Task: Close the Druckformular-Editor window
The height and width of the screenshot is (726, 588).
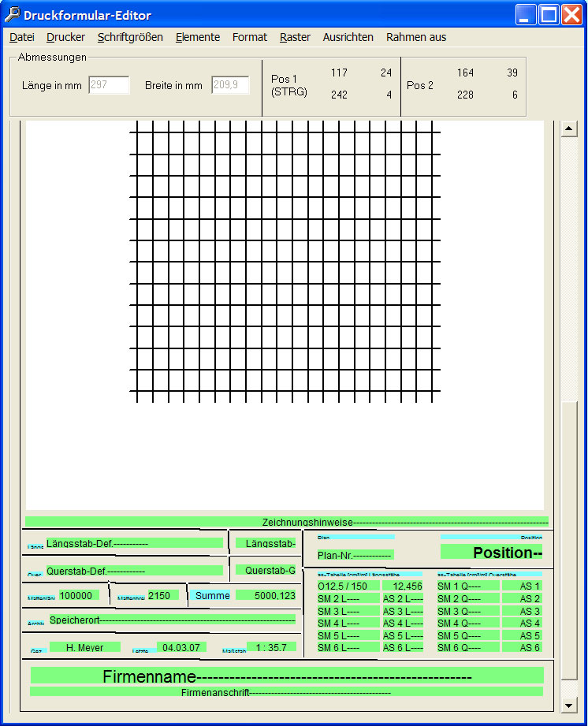Action: pyautogui.click(x=572, y=14)
